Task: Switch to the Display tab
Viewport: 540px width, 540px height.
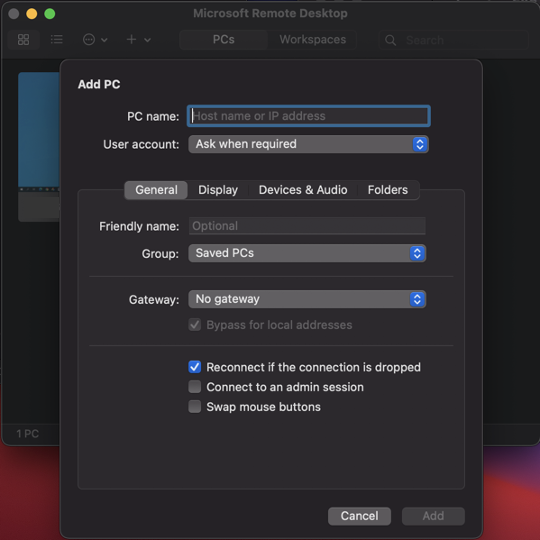Action: click(x=218, y=190)
